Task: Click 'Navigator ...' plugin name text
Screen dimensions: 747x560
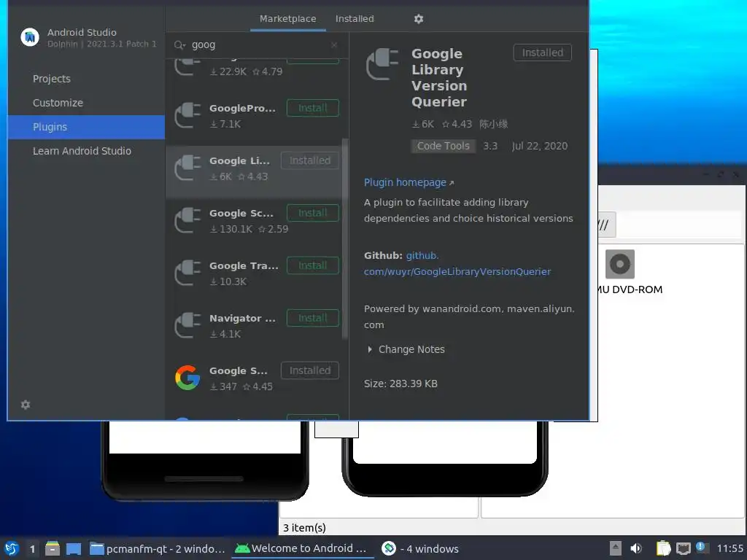Action: [242, 318]
